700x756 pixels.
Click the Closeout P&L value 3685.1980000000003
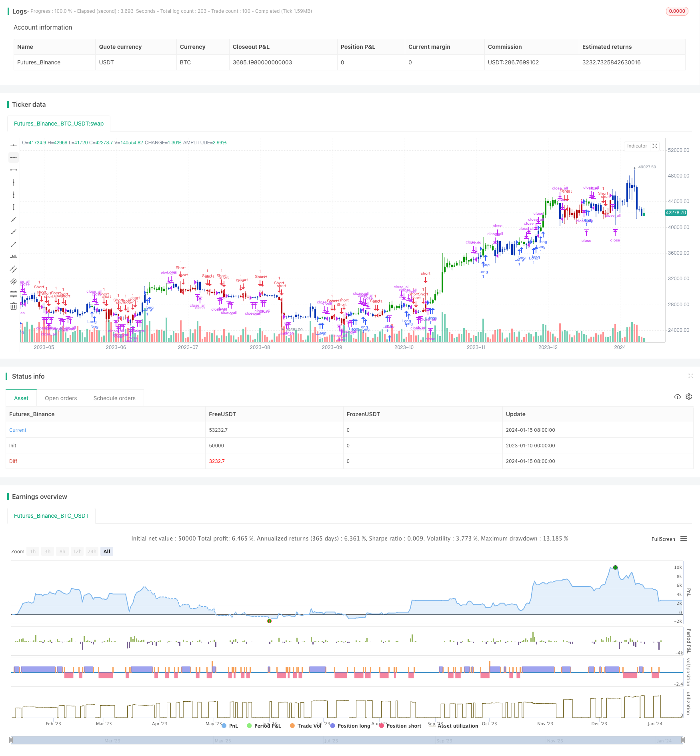coord(262,62)
